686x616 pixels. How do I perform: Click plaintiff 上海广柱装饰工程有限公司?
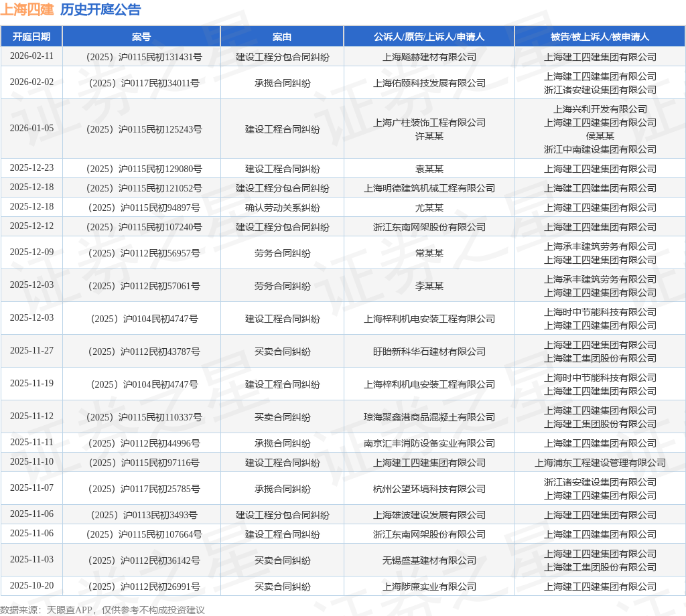pyautogui.click(x=429, y=123)
